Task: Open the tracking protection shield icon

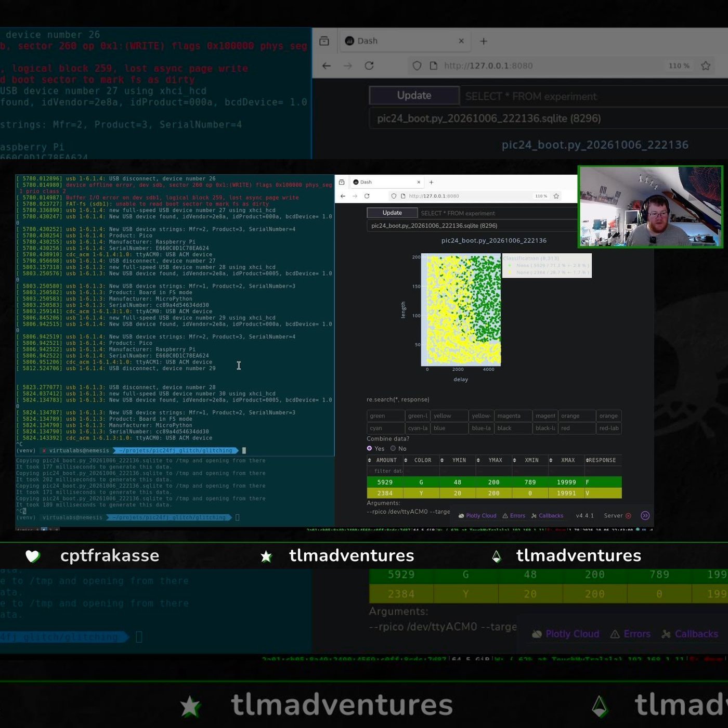Action: pyautogui.click(x=394, y=196)
